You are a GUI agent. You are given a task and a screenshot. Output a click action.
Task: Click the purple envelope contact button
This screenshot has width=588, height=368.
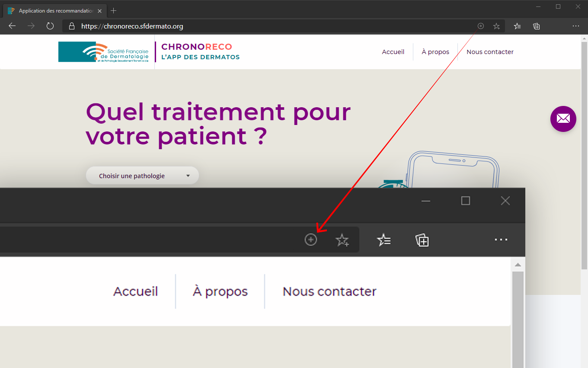coord(563,118)
